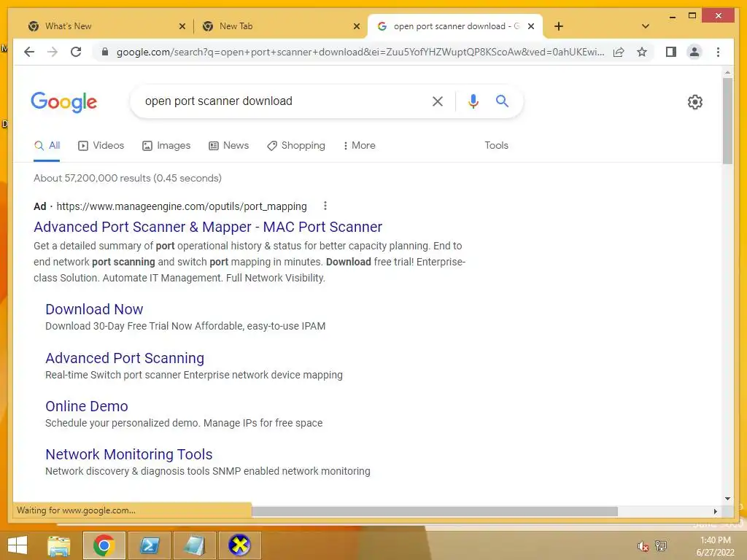Image resolution: width=747 pixels, height=560 pixels.
Task: Select the All results tab
Action: [47, 146]
